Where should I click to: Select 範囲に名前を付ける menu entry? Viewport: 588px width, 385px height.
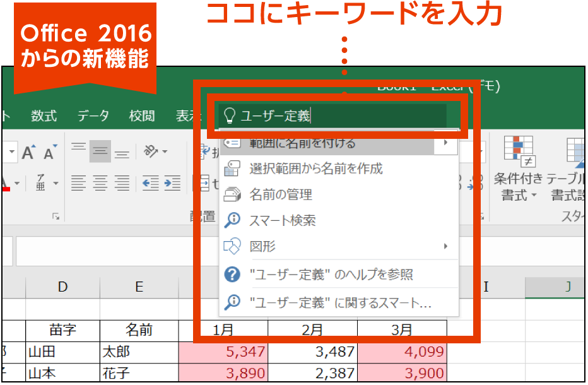(327, 143)
